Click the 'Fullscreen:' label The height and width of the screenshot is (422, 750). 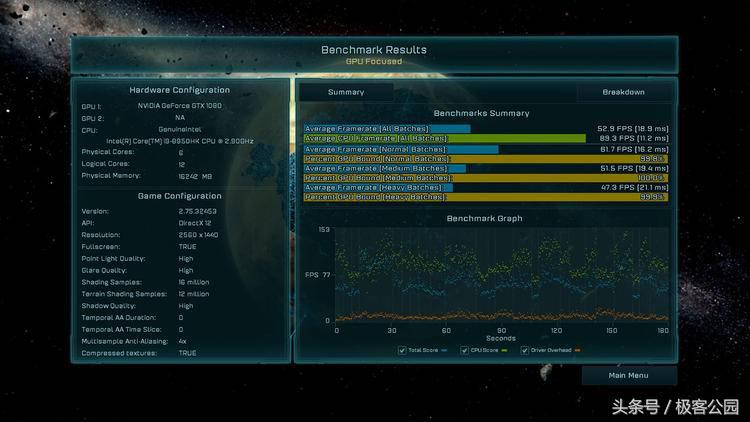(100, 247)
